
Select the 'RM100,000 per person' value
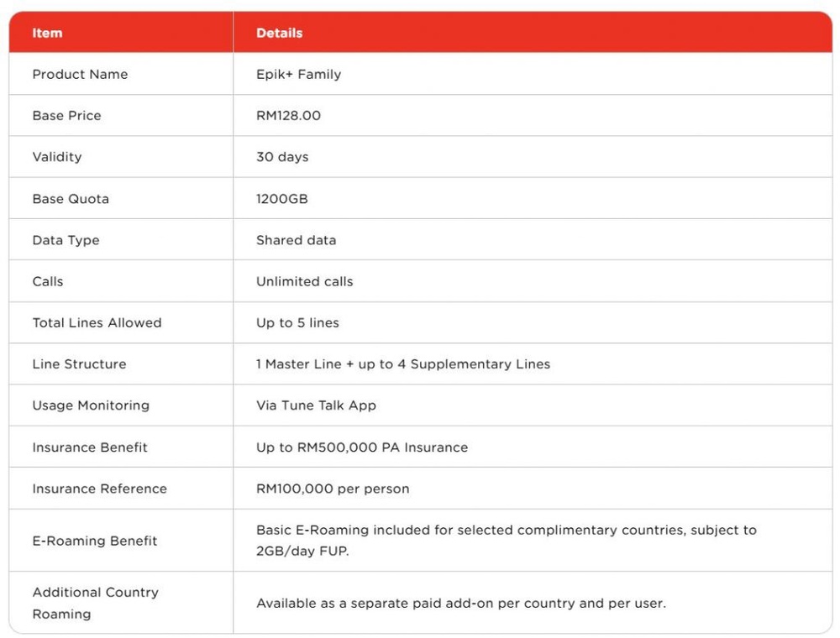tap(333, 488)
